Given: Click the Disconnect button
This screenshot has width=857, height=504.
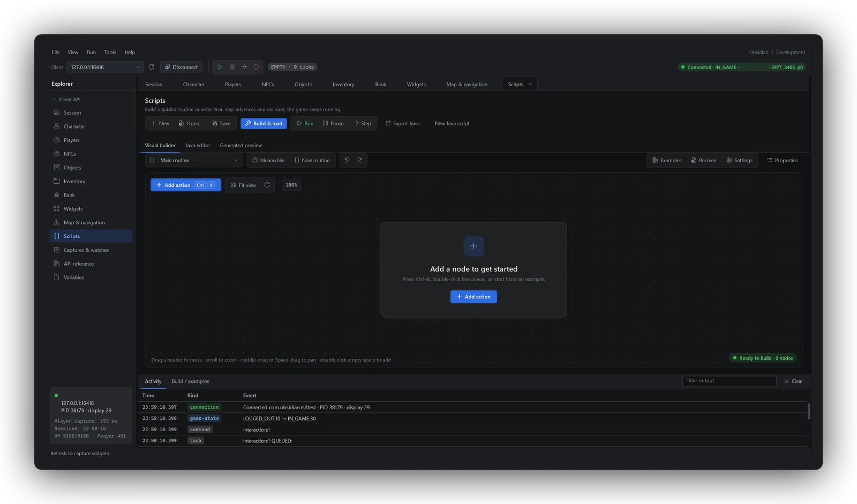Looking at the screenshot, I should (181, 67).
